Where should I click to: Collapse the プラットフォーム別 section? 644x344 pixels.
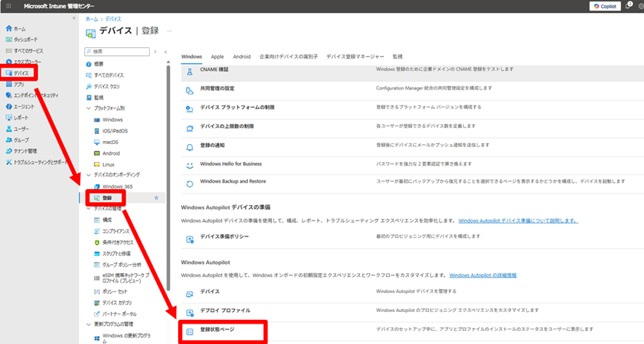(88, 108)
